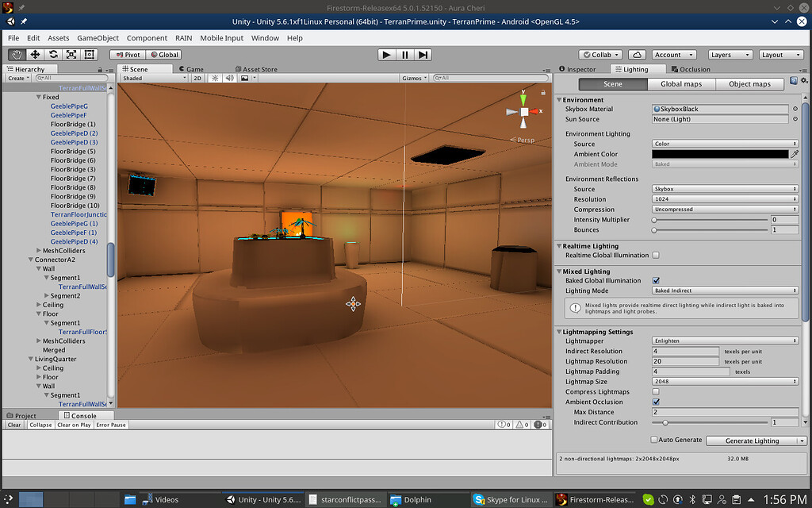Select the Rotate tool
The height and width of the screenshot is (508, 812).
coord(52,54)
